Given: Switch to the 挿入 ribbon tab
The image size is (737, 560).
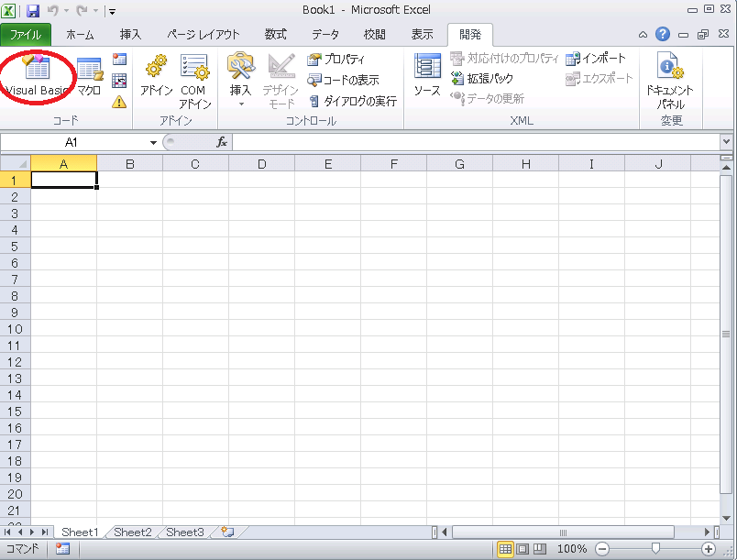Looking at the screenshot, I should 130,35.
